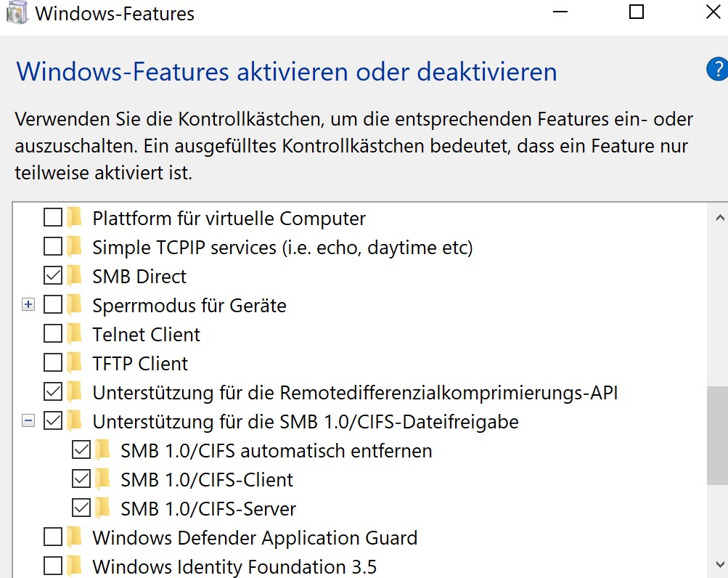Tick the Sperrmodus für Geräte checkbox

click(x=53, y=304)
